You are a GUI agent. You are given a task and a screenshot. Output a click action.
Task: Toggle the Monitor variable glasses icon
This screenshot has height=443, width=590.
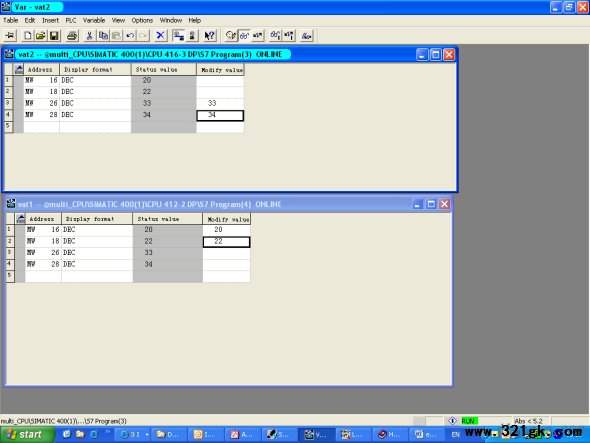coord(244,36)
